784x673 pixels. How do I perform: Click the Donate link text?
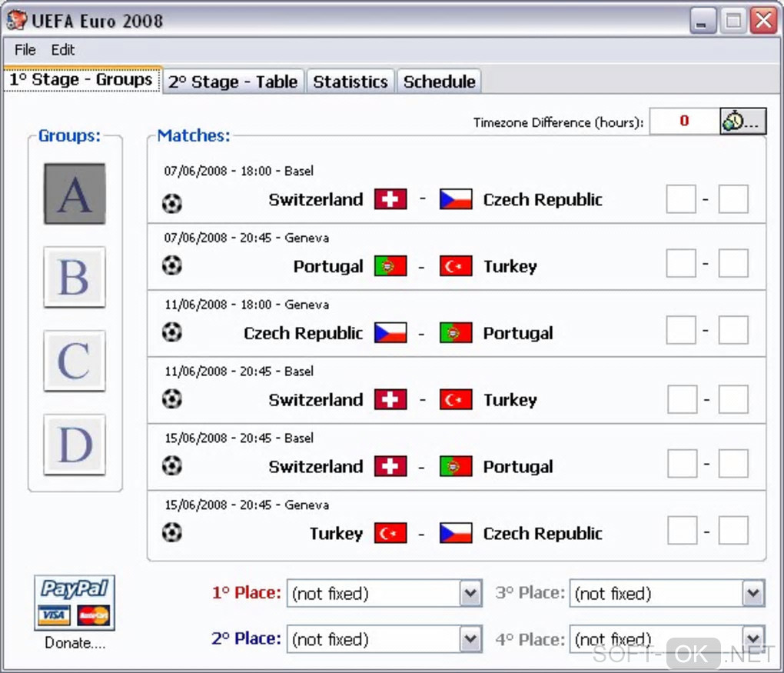pos(75,643)
